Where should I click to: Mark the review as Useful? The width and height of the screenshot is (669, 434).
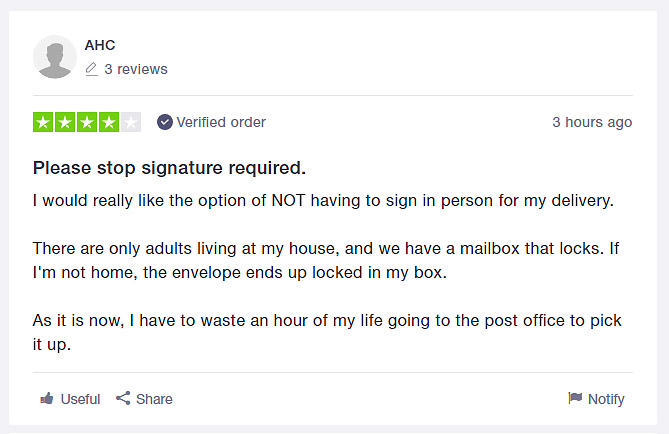tap(70, 399)
